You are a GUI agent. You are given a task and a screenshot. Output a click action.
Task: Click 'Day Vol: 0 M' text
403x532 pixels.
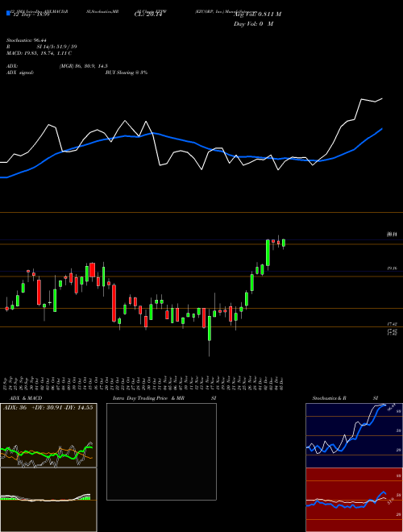253,24
